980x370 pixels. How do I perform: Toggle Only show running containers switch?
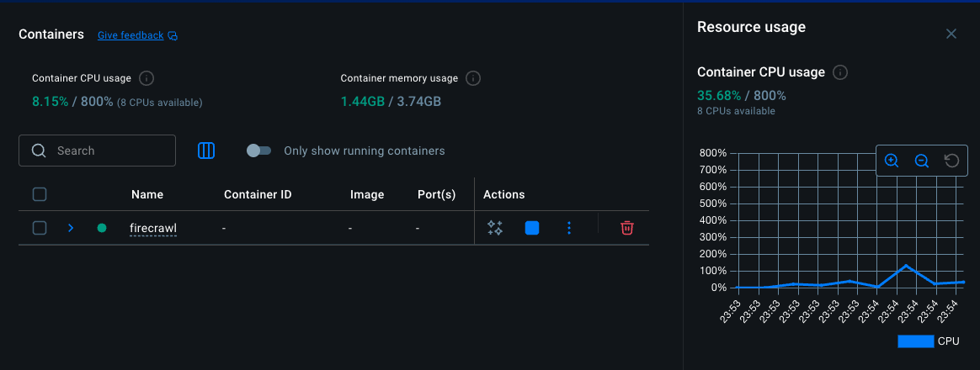pos(258,151)
